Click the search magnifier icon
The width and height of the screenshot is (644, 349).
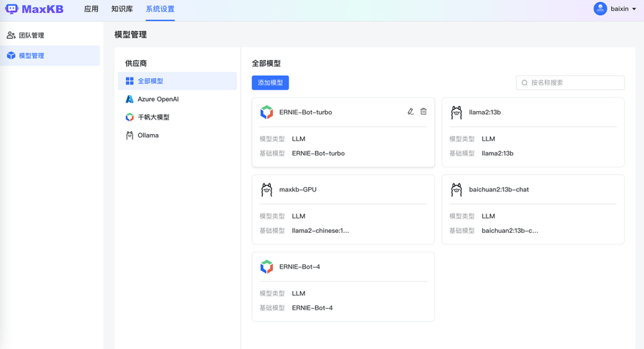coord(524,82)
